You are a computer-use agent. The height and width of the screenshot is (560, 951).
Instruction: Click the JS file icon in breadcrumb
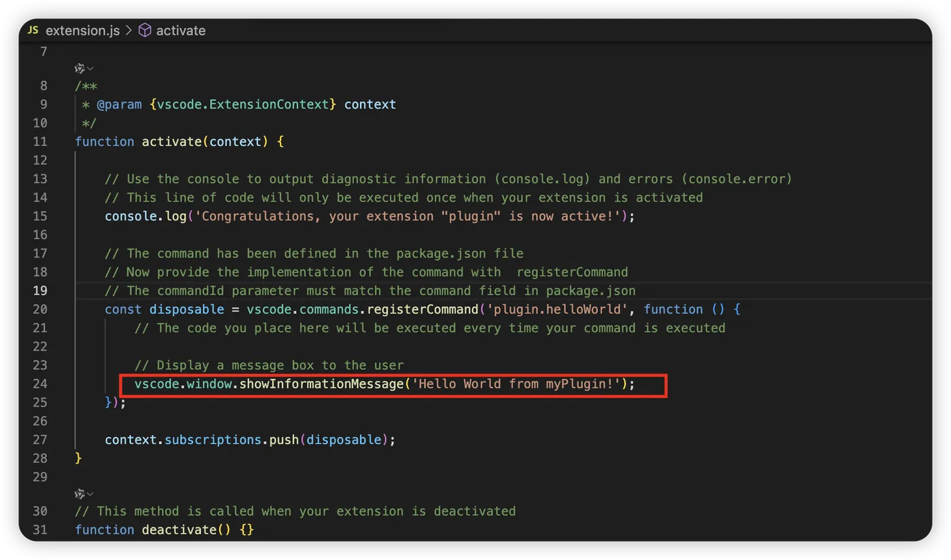pos(33,31)
